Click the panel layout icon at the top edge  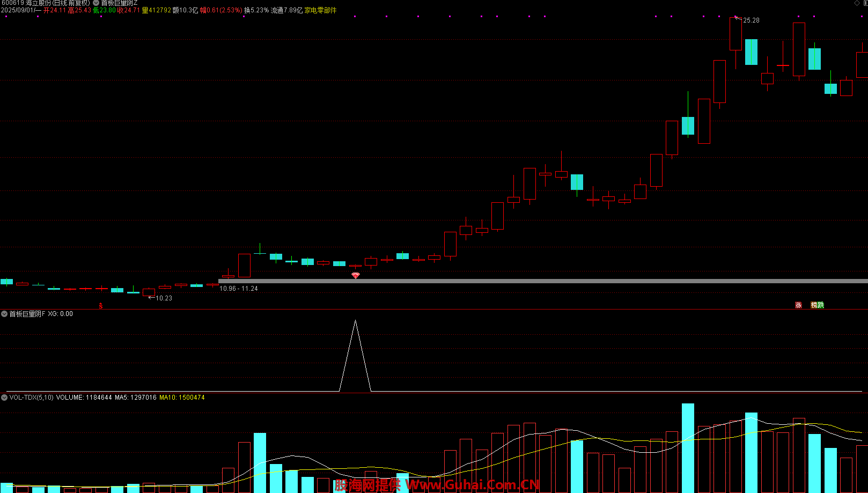coord(865,3)
